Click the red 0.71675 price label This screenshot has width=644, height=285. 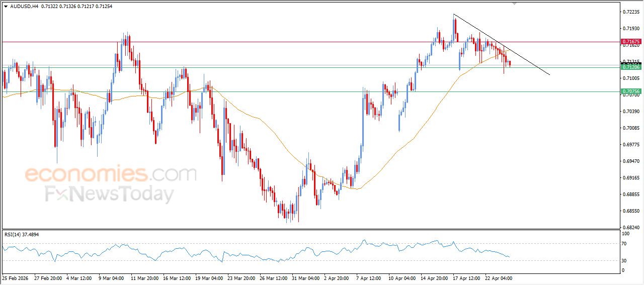tap(631, 42)
